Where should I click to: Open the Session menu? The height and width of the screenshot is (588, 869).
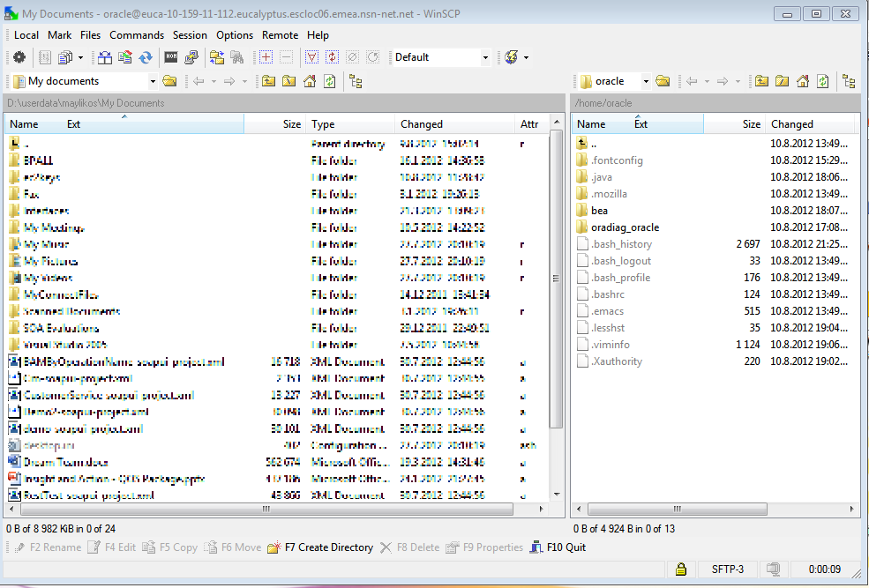click(x=190, y=35)
